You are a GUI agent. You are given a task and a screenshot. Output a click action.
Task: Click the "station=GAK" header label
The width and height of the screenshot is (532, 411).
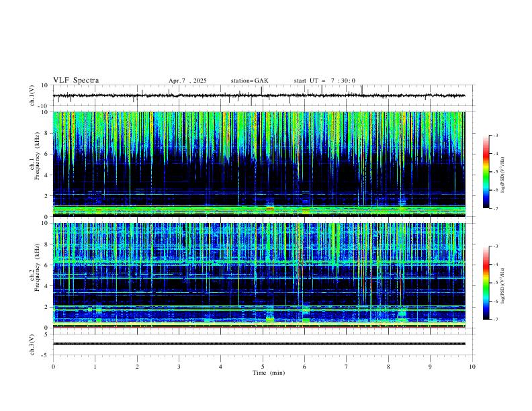(249, 81)
